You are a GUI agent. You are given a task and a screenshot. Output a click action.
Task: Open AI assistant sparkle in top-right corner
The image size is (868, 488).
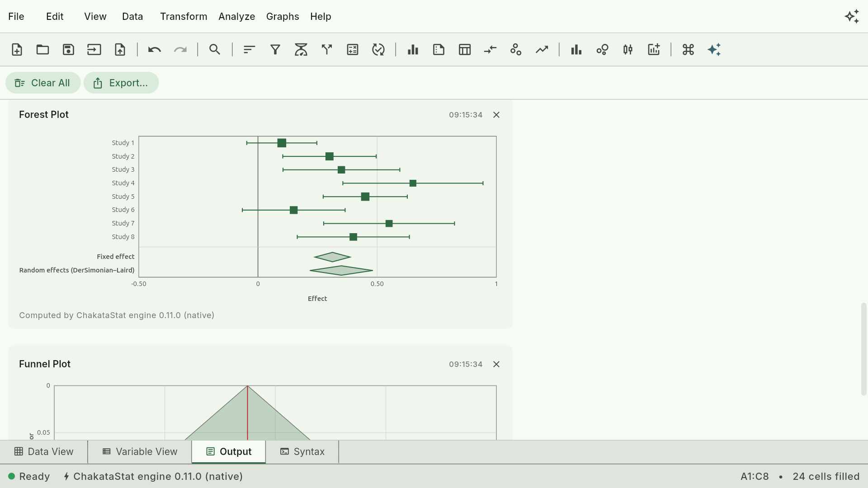coord(852,17)
